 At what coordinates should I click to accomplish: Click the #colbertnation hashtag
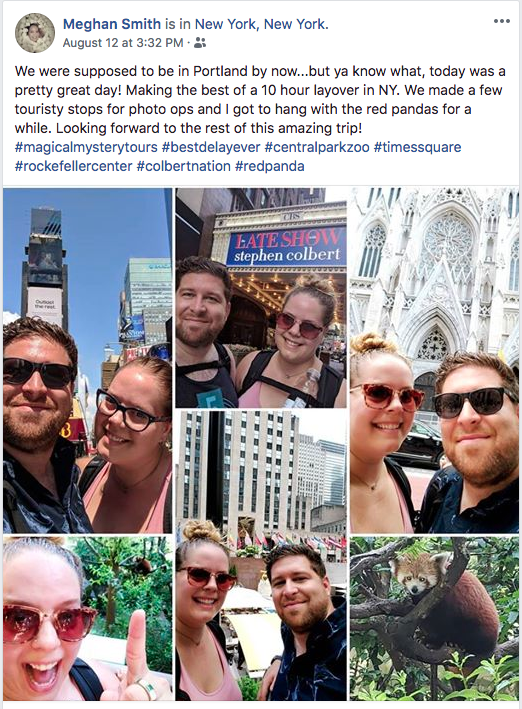pyautogui.click(x=184, y=166)
